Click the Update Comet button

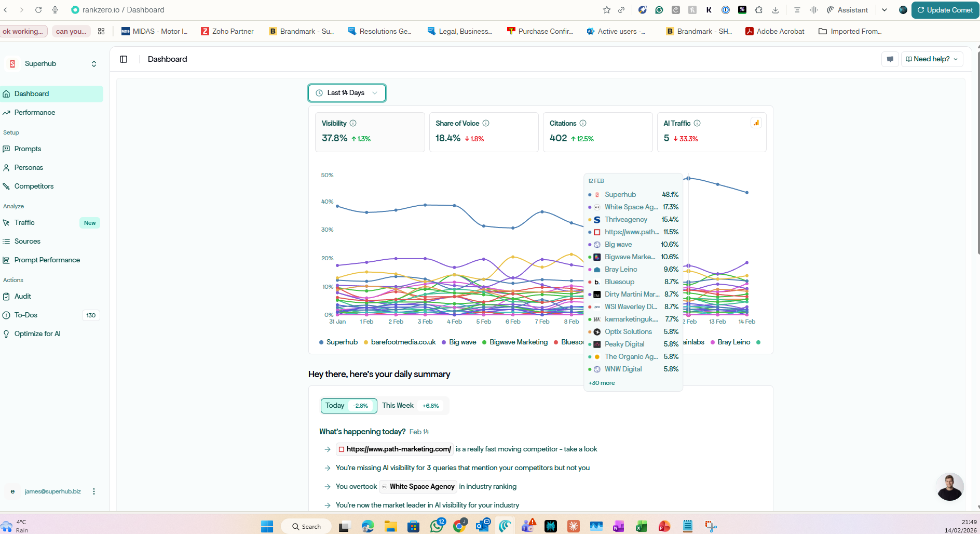945,10
